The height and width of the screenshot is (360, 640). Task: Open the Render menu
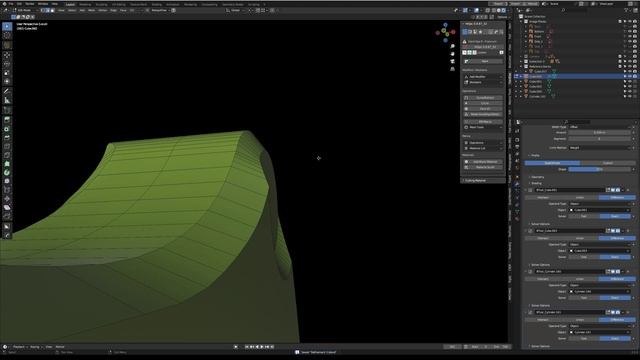tap(29, 4)
